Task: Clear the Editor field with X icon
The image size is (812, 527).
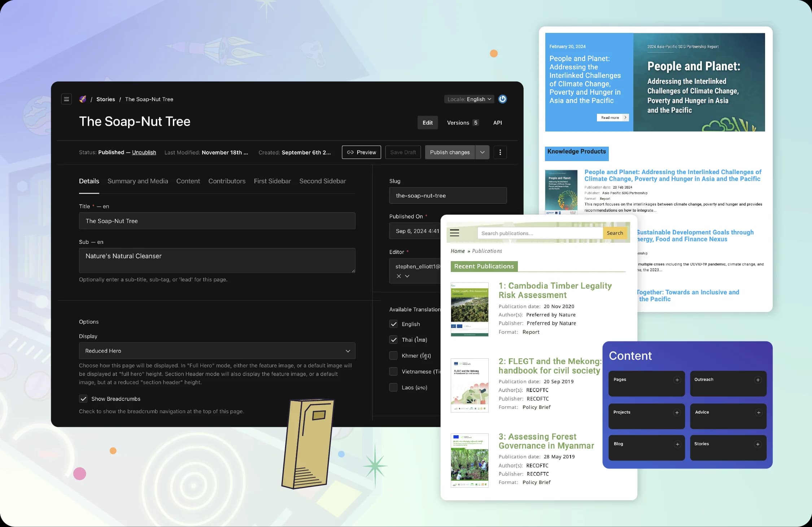Action: point(399,276)
